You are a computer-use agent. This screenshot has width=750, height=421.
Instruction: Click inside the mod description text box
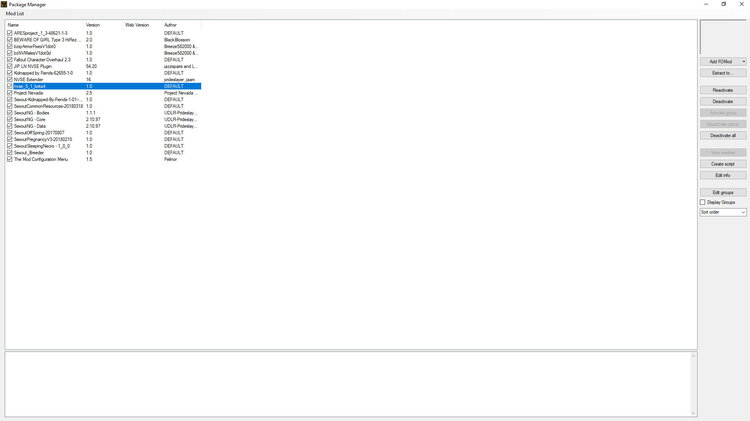coord(348,385)
